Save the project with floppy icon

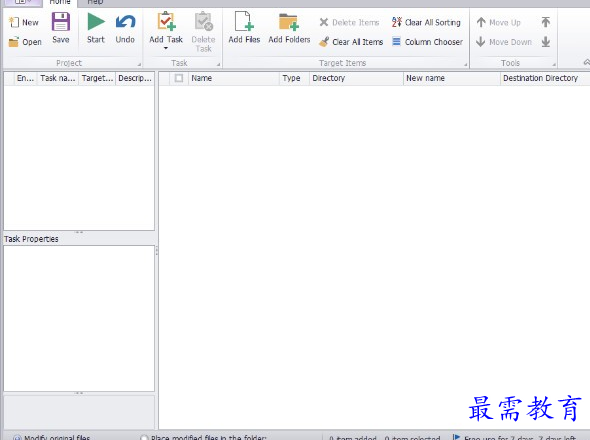click(61, 28)
